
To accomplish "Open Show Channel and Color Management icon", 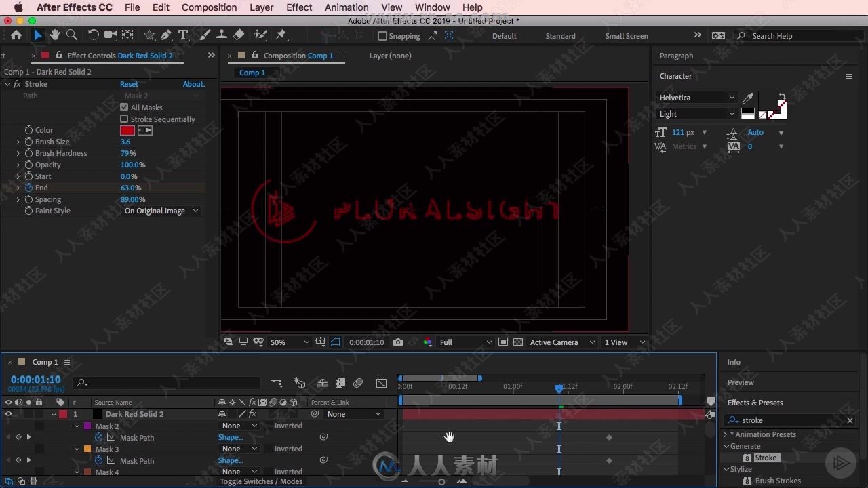I will 427,342.
